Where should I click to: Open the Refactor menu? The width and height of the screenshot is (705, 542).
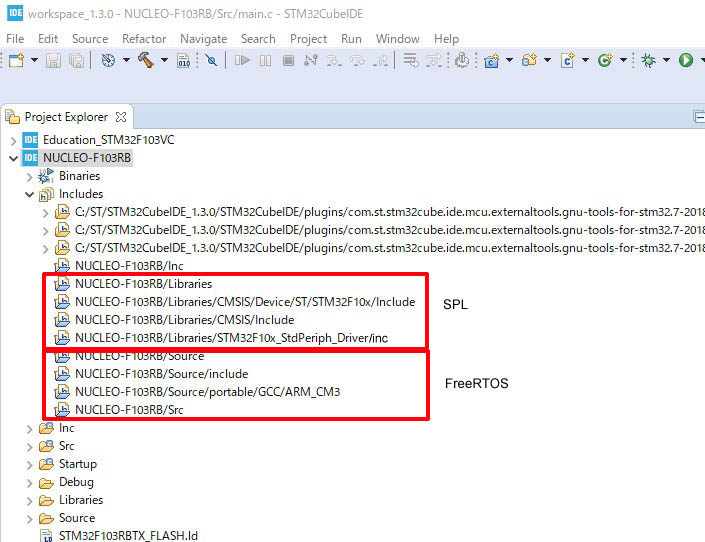click(x=144, y=38)
